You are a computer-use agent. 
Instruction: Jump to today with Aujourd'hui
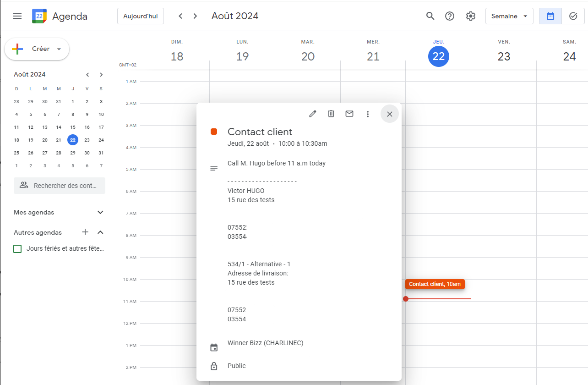[140, 16]
